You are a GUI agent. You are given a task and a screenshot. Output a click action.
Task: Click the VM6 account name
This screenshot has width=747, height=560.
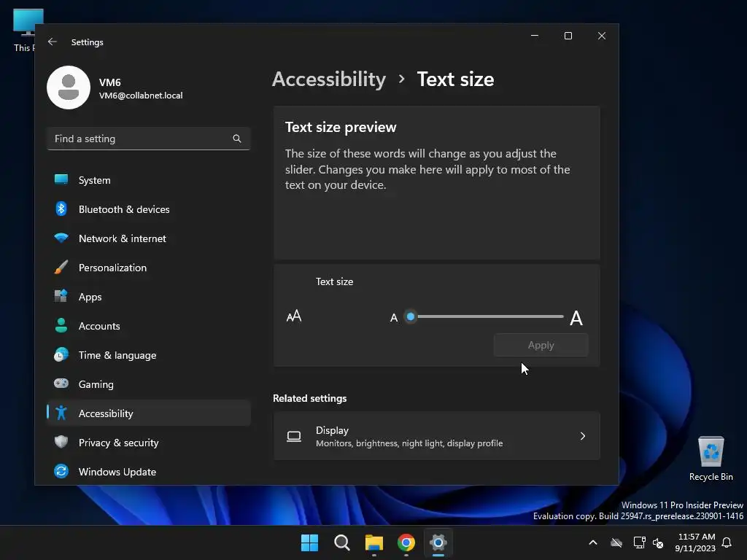pos(110,82)
